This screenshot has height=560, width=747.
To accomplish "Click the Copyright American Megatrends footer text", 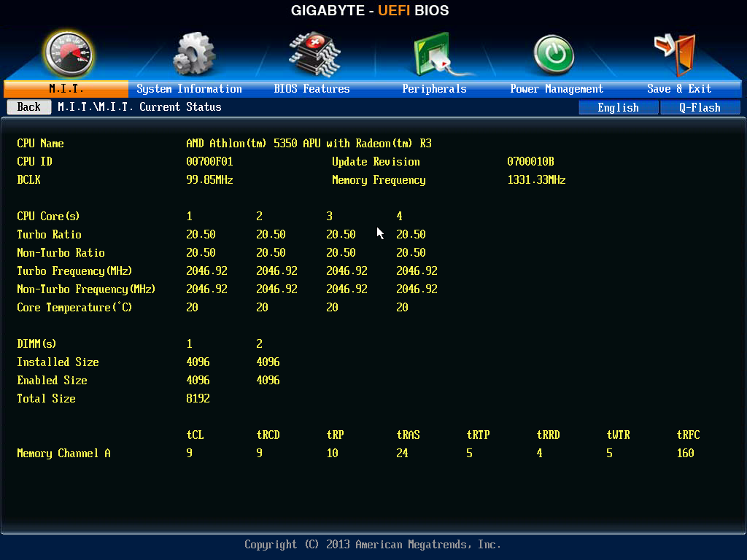I will (x=373, y=544).
